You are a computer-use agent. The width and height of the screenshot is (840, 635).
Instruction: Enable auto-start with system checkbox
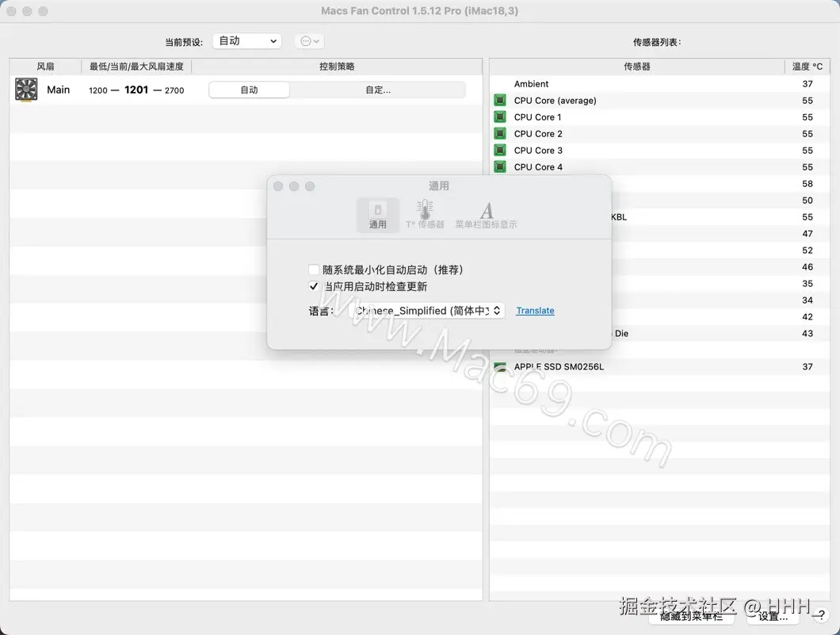click(314, 270)
